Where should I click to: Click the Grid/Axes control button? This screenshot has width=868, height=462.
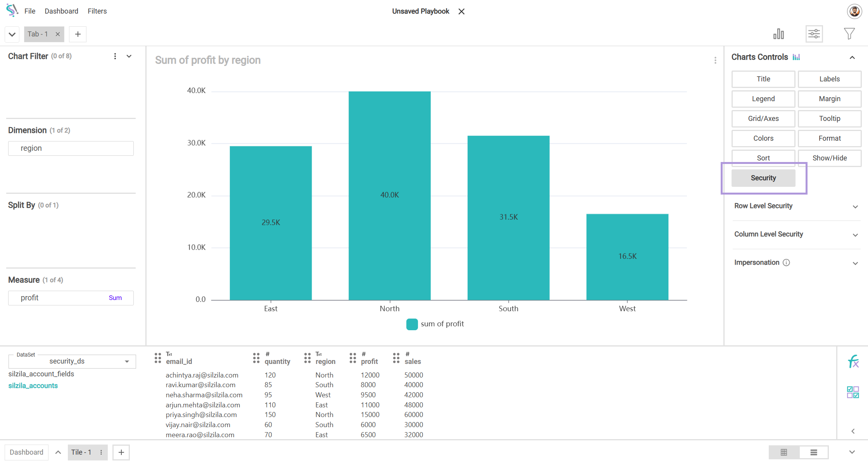763,119
